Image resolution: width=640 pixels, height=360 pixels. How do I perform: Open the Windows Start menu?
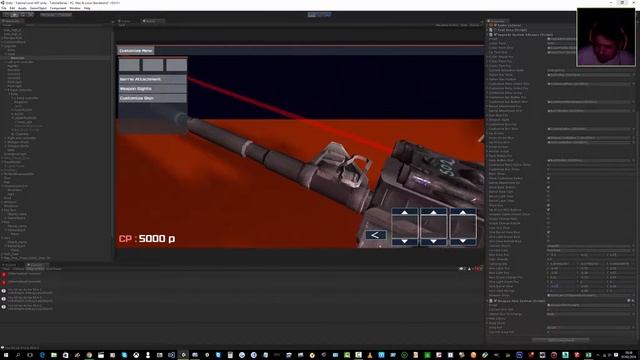coord(6,355)
